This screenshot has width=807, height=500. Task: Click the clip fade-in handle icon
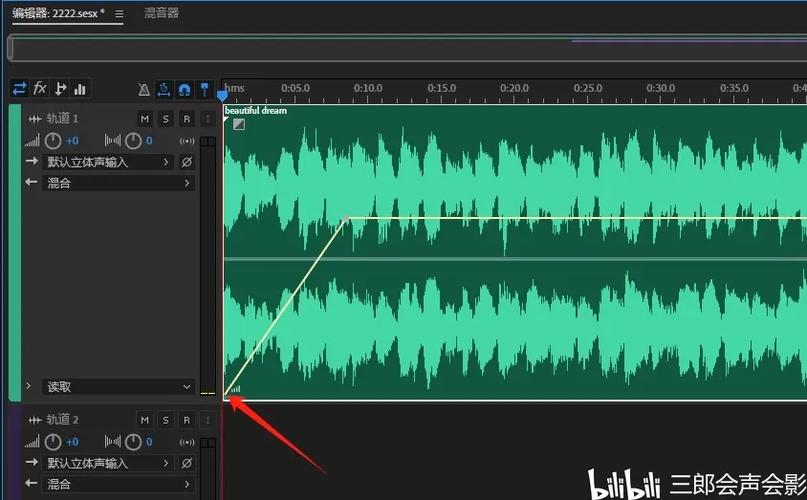239,124
